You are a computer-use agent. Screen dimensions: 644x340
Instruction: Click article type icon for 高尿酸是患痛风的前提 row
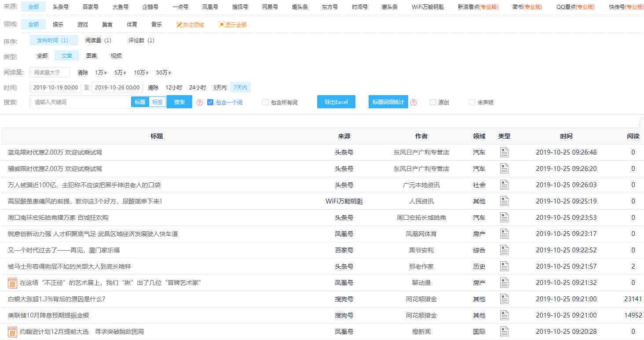[x=504, y=201]
